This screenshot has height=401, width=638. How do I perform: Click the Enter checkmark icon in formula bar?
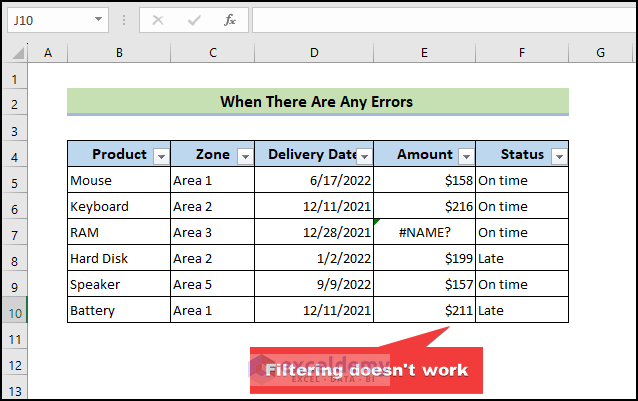click(195, 20)
